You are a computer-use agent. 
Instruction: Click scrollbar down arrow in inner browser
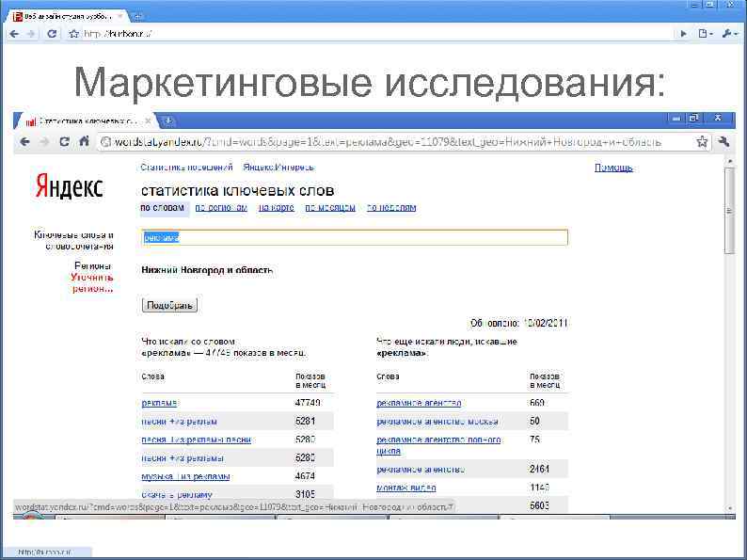pyautogui.click(x=729, y=508)
